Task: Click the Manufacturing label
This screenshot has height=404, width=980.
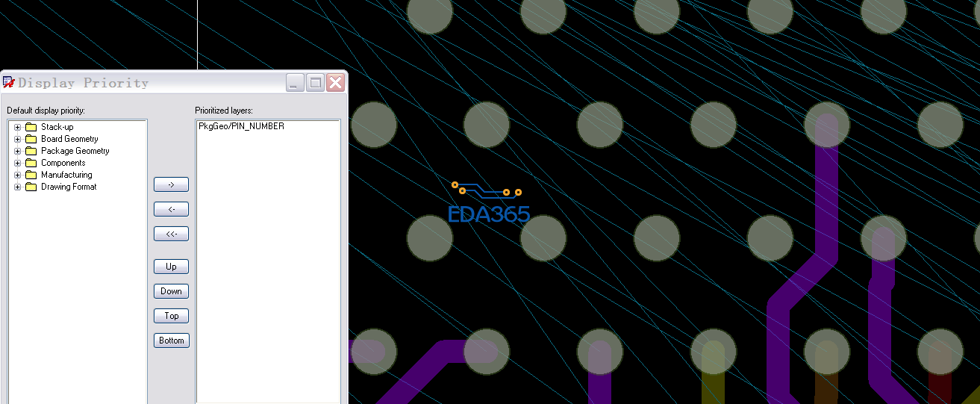Action: tap(66, 175)
